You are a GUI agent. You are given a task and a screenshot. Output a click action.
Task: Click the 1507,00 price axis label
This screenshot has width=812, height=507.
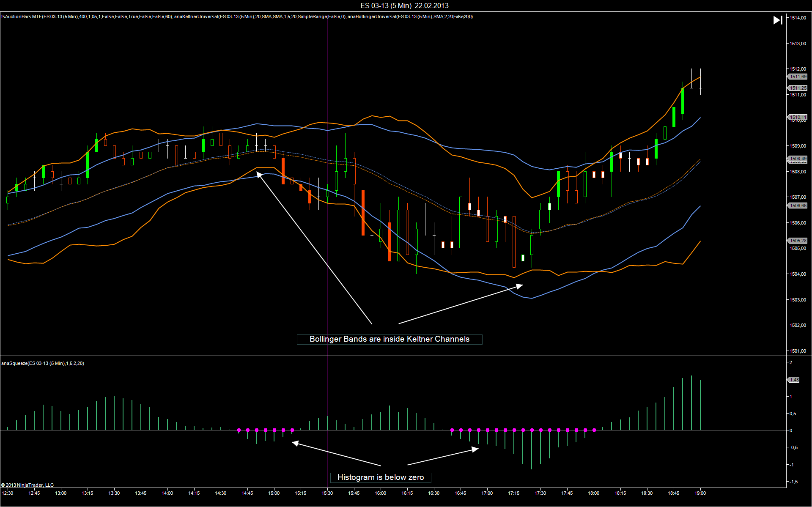pos(798,197)
